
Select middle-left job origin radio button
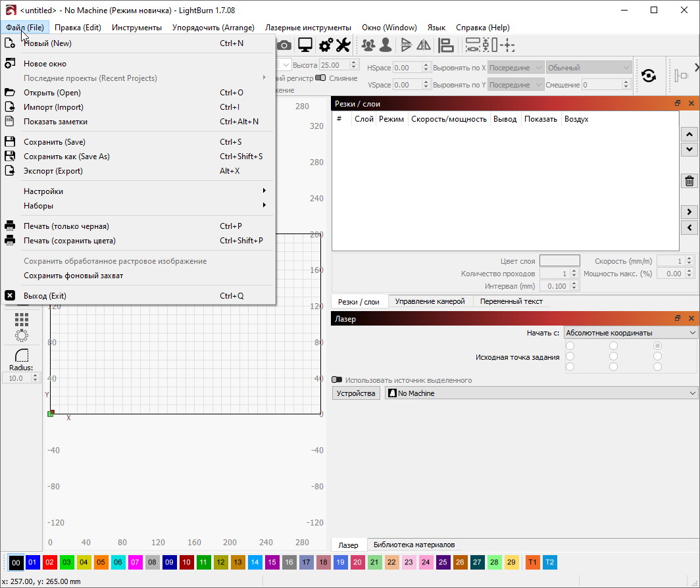click(570, 356)
